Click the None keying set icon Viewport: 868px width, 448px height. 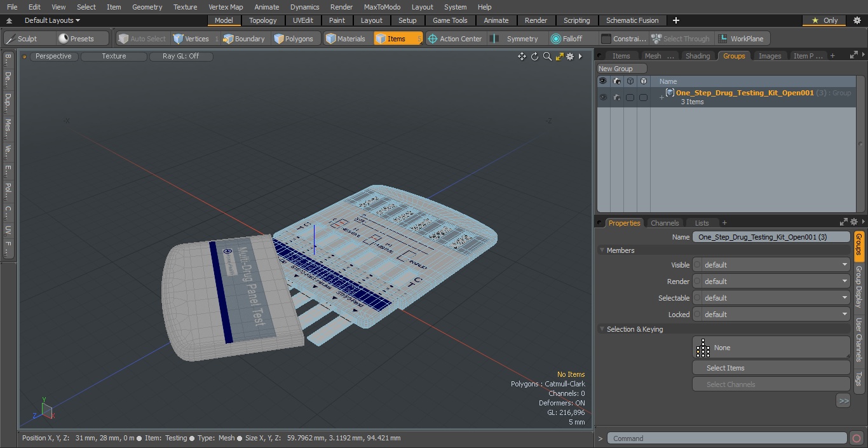pyautogui.click(x=703, y=348)
